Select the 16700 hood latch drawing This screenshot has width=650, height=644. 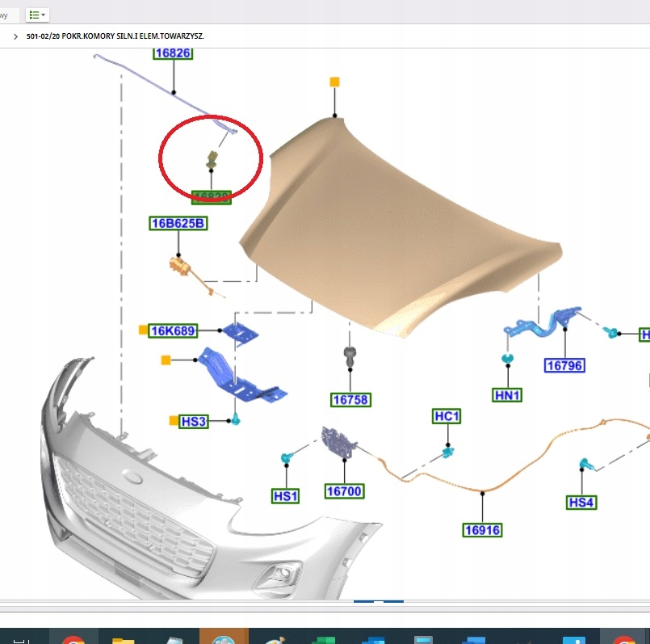338,443
